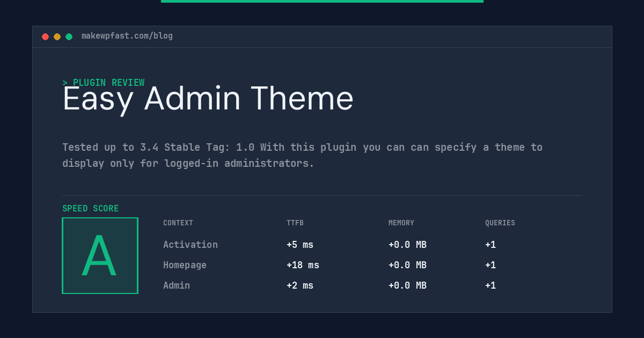The width and height of the screenshot is (644, 338).
Task: Select the Admin row label
Action: pos(177,285)
